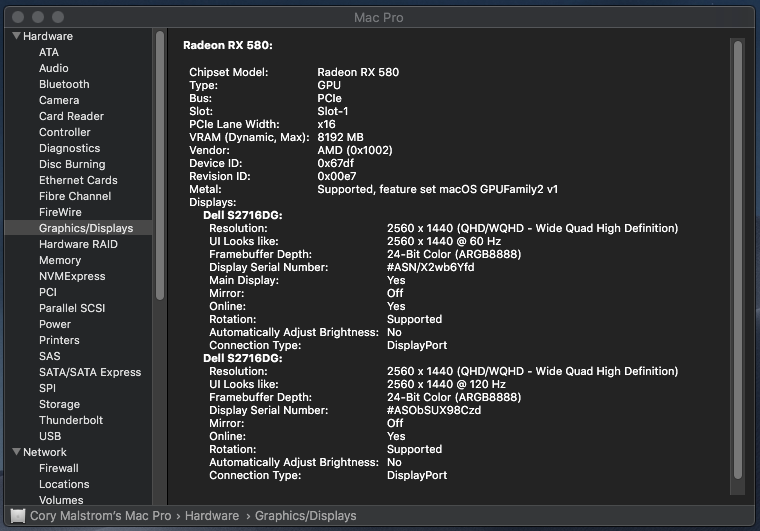760x531 pixels.
Task: Open Locations under Network
Action: pos(64,484)
